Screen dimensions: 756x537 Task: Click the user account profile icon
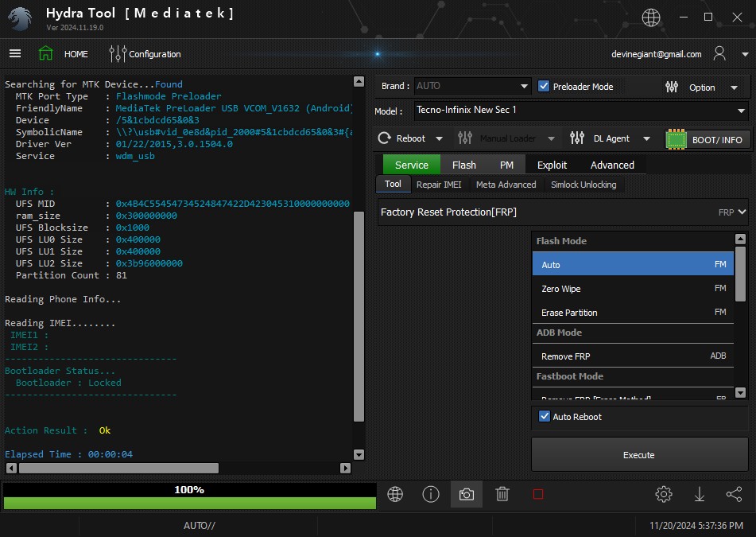click(x=719, y=53)
